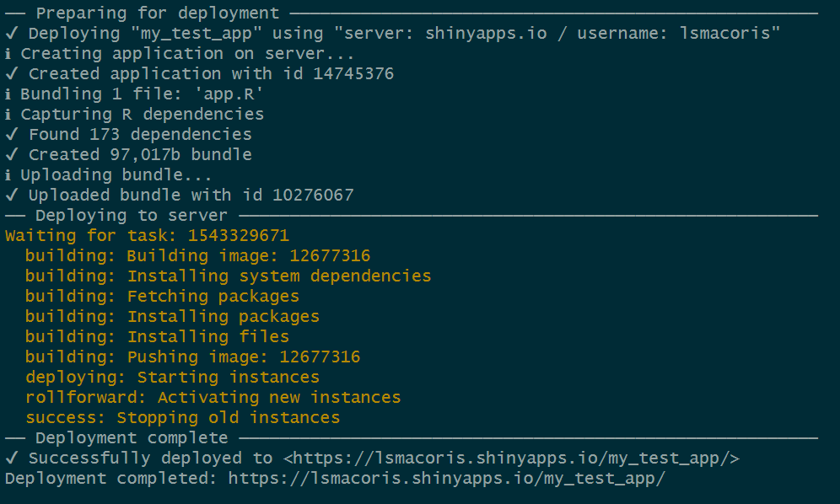
Task: Click the checkmark beside Deploying "my_test_app"
Action: pyautogui.click(x=11, y=34)
